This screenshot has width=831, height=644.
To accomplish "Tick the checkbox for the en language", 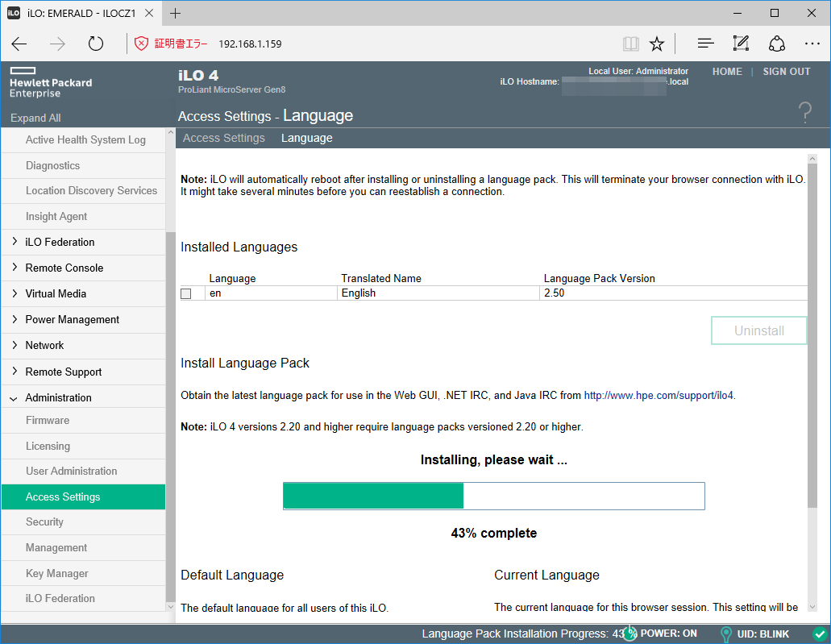I will point(186,293).
